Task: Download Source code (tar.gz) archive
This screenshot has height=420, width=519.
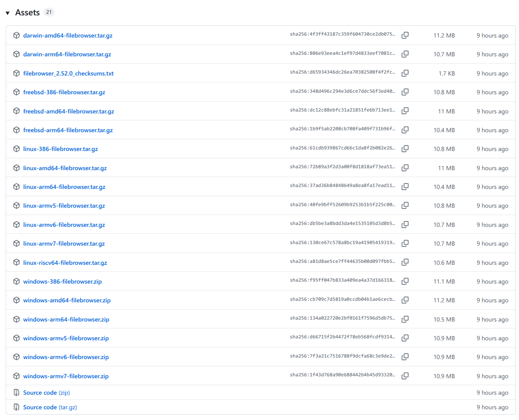Action: (x=50, y=407)
